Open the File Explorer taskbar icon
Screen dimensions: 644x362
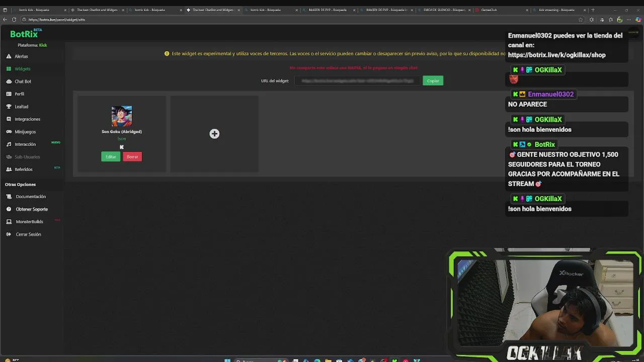328,360
